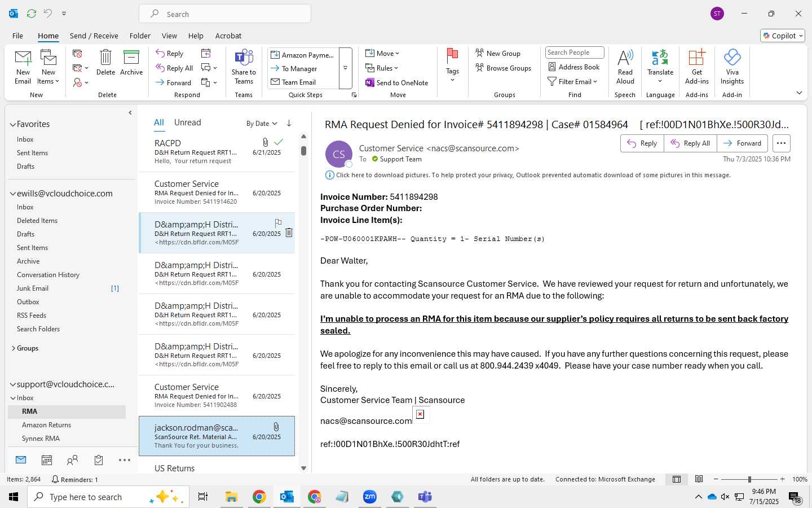Click Reply All in reading pane
This screenshot has height=508, width=812.
pyautogui.click(x=690, y=143)
